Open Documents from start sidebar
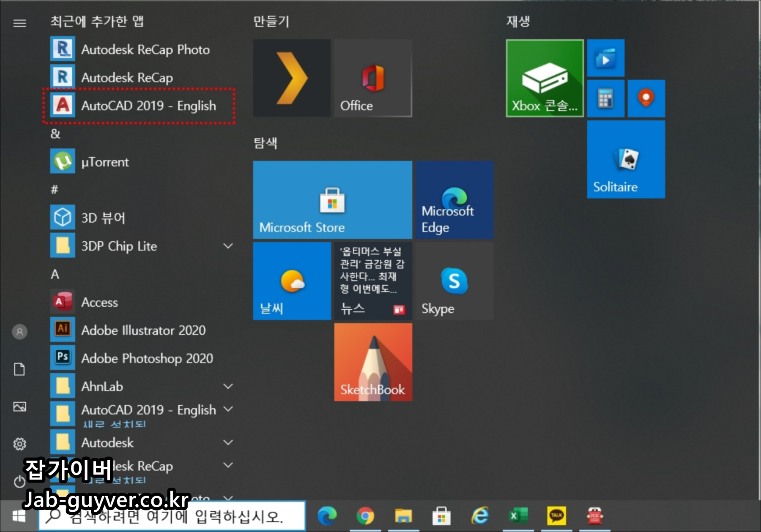Viewport: 761px width, 532px height. [19, 369]
